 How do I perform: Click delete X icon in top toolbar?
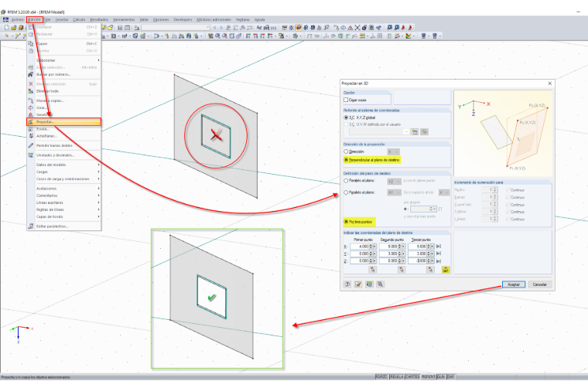pos(357,27)
